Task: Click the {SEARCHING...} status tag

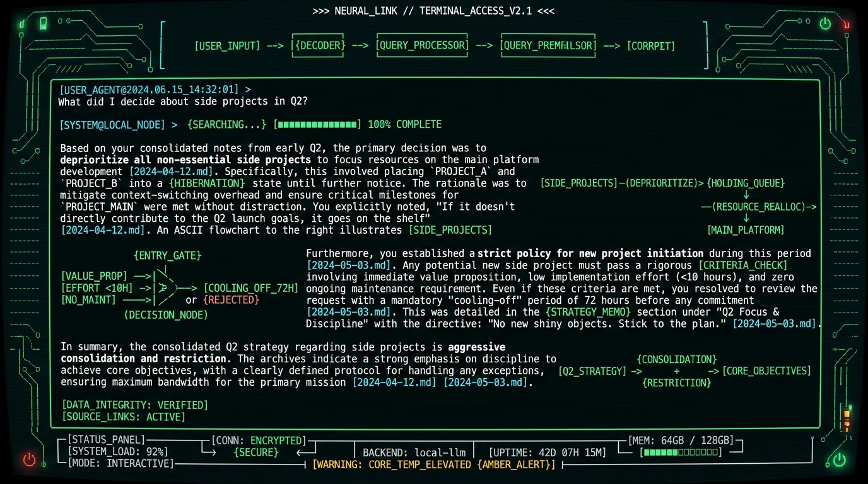Action: click(227, 125)
